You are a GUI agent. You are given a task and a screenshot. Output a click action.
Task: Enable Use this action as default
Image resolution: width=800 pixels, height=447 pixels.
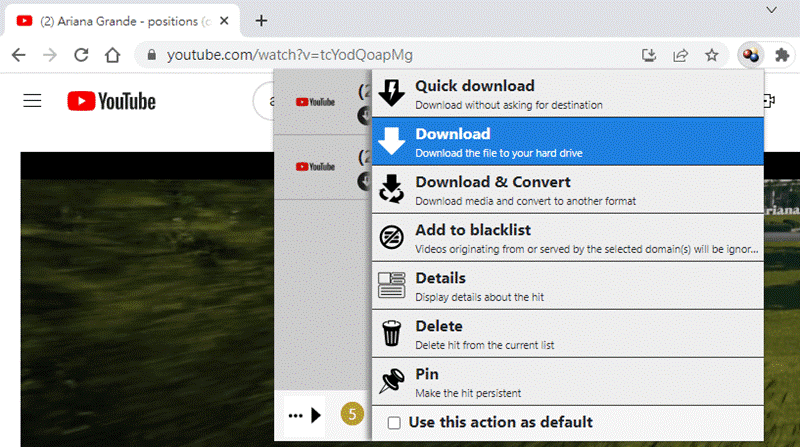tap(395, 423)
